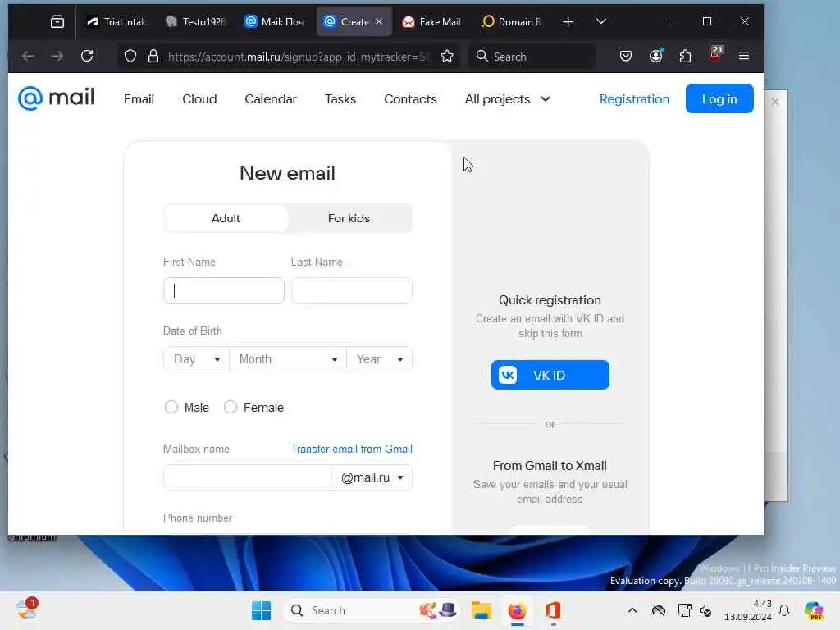Click the Firefox toolbar Search box
The height and width of the screenshot is (630, 840).
(x=532, y=57)
